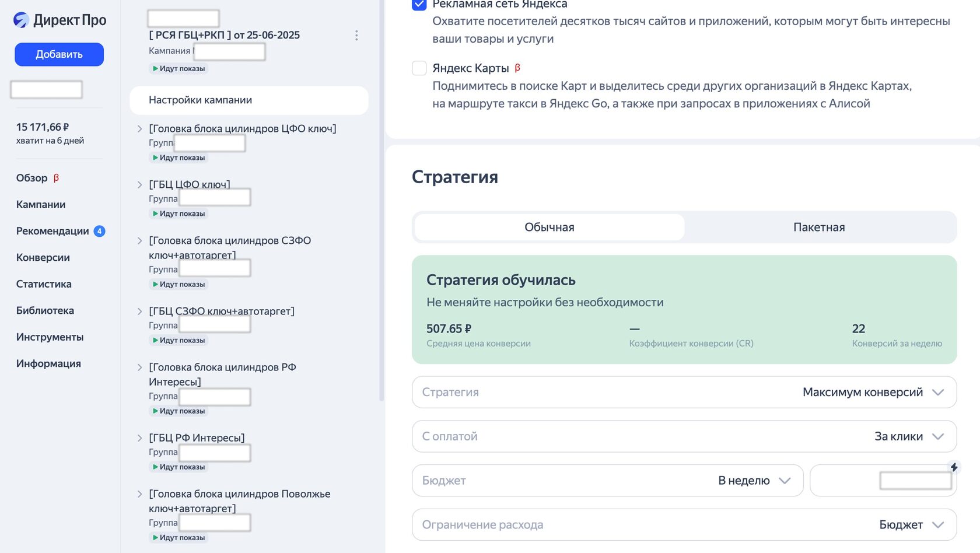Click the Директ Про logo icon

point(22,20)
